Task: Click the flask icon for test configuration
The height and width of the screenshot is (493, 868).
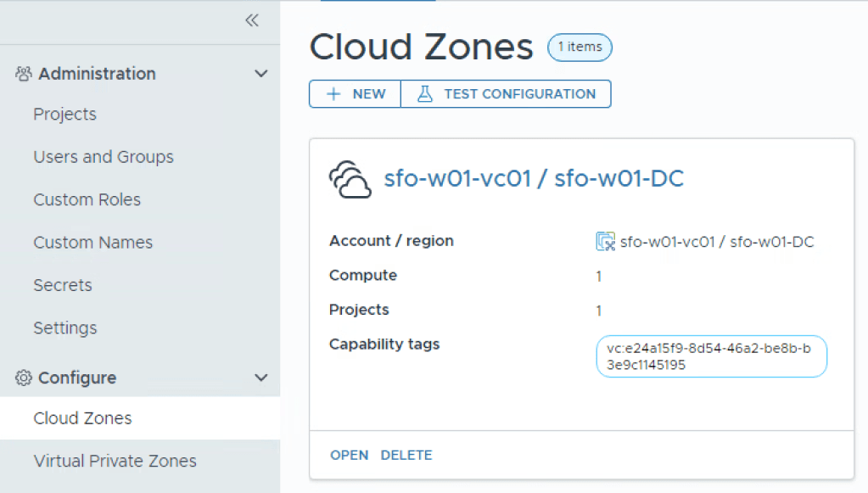Action: click(x=425, y=94)
